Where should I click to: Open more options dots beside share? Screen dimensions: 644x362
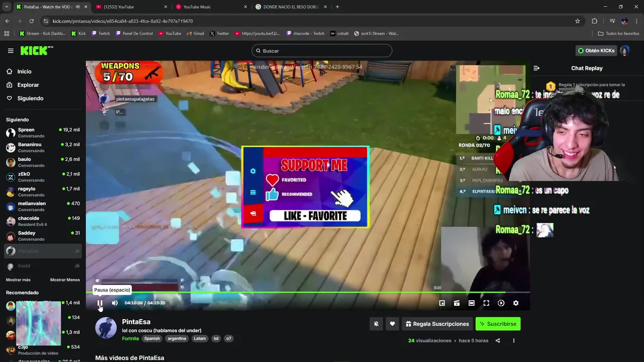tap(514, 340)
